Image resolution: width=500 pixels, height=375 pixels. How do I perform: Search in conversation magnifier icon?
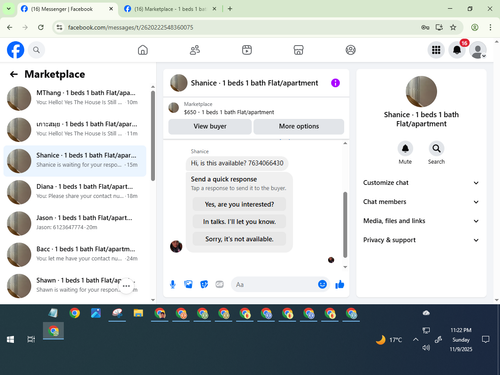point(436,148)
